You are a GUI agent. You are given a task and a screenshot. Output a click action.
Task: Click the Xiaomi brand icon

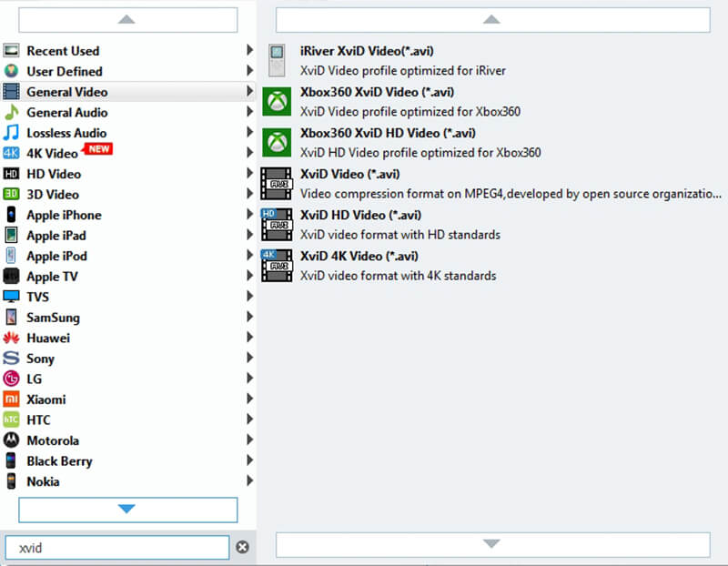[x=10, y=399]
